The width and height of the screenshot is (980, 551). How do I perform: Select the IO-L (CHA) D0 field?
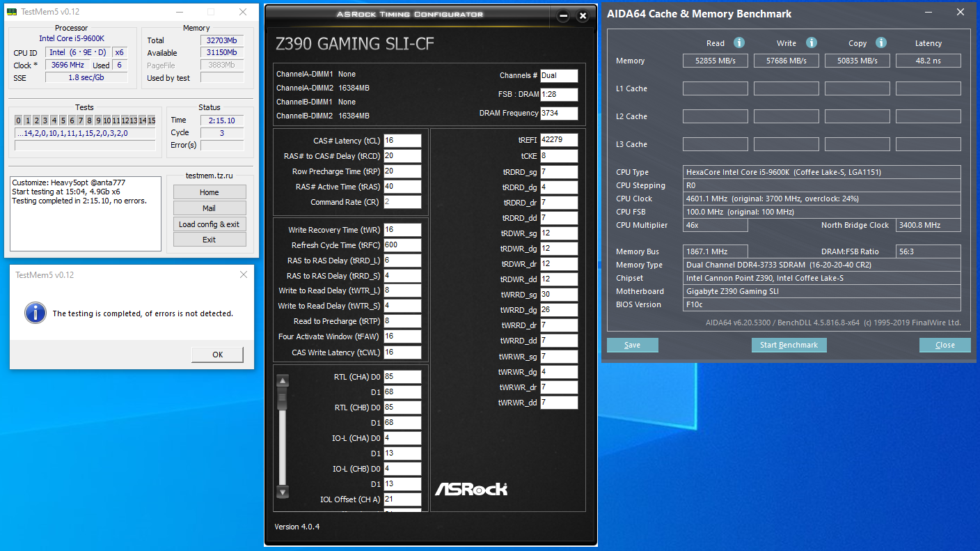click(x=402, y=438)
